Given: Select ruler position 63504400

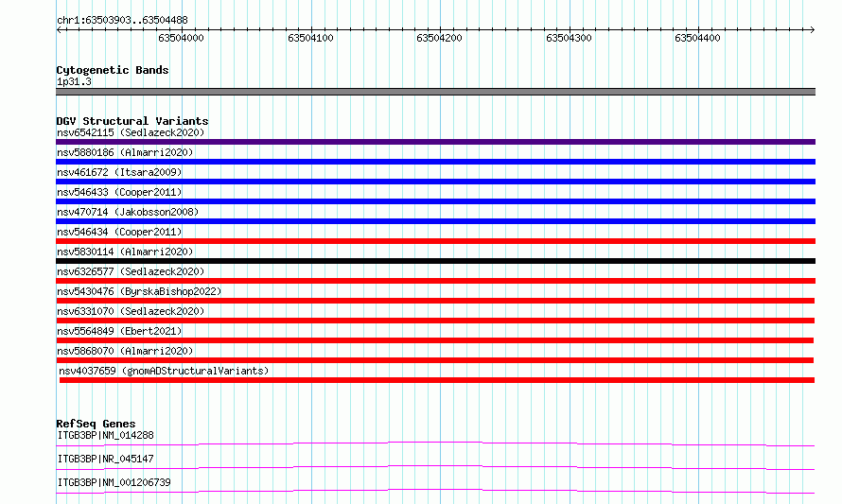Looking at the screenshot, I should [x=697, y=38].
